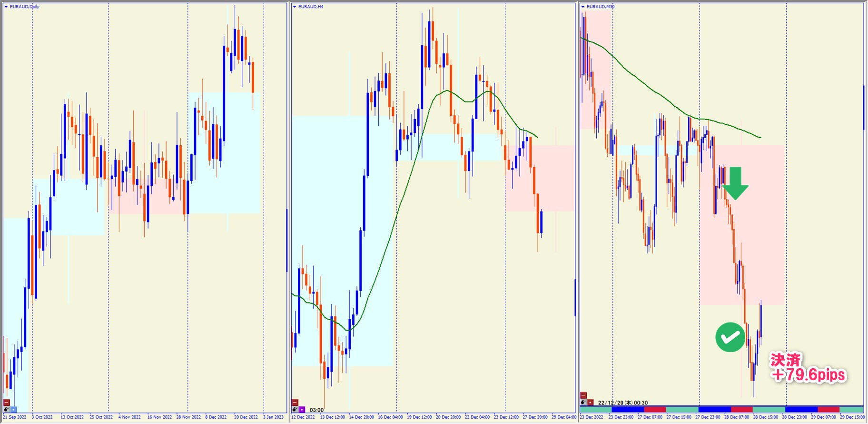Open the EURAUD,M30 chart dropdown arrow
The image size is (868, 424).
(583, 7)
